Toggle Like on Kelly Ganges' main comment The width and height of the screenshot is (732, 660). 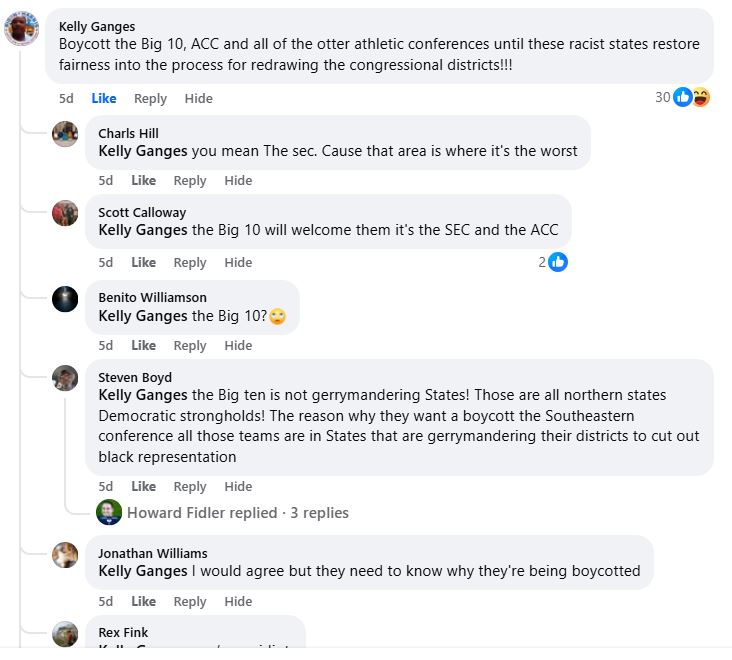click(x=104, y=98)
